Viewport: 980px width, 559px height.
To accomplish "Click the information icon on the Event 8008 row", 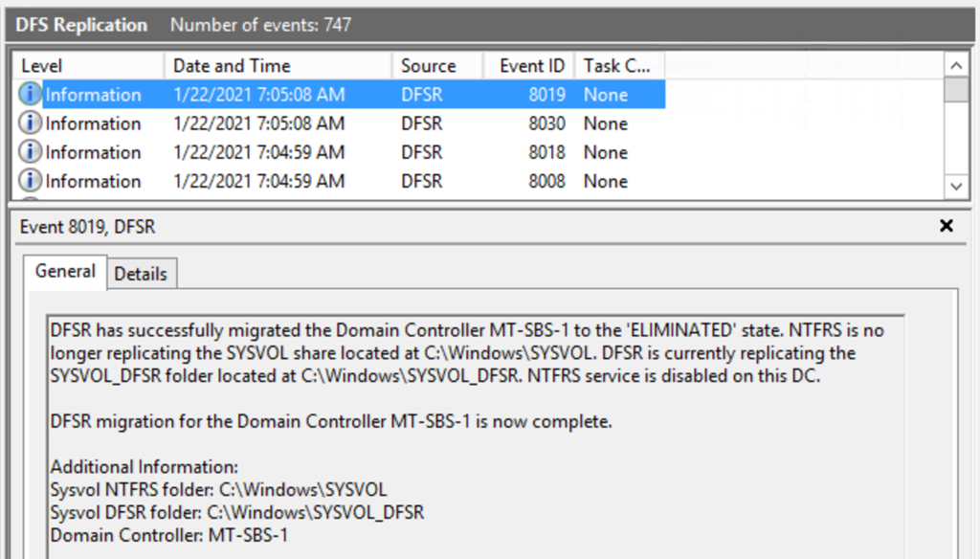I will pos(31,181).
